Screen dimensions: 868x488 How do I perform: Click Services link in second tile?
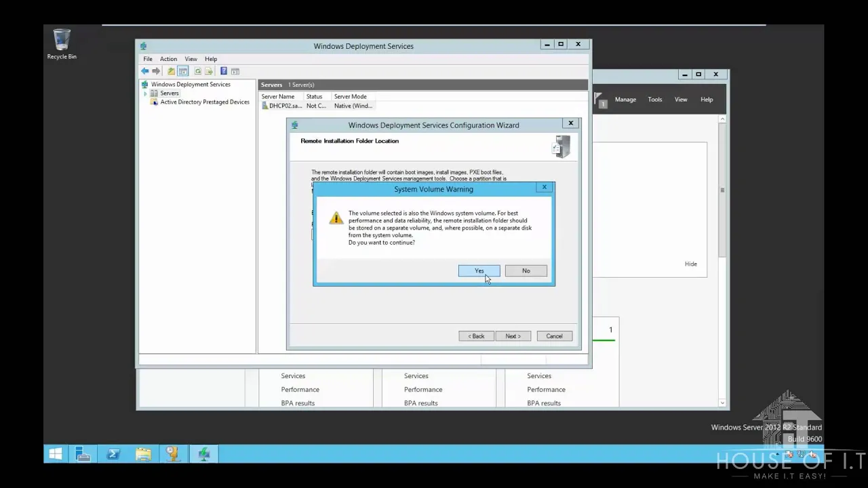coord(416,376)
